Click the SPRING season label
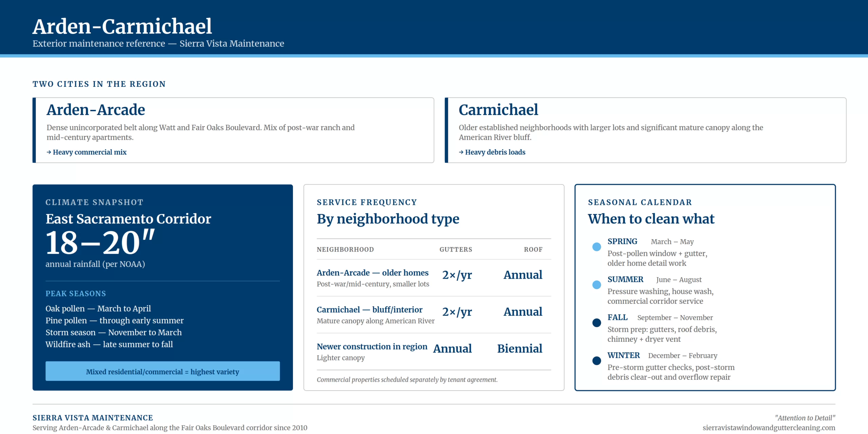868x434 pixels. tap(623, 241)
